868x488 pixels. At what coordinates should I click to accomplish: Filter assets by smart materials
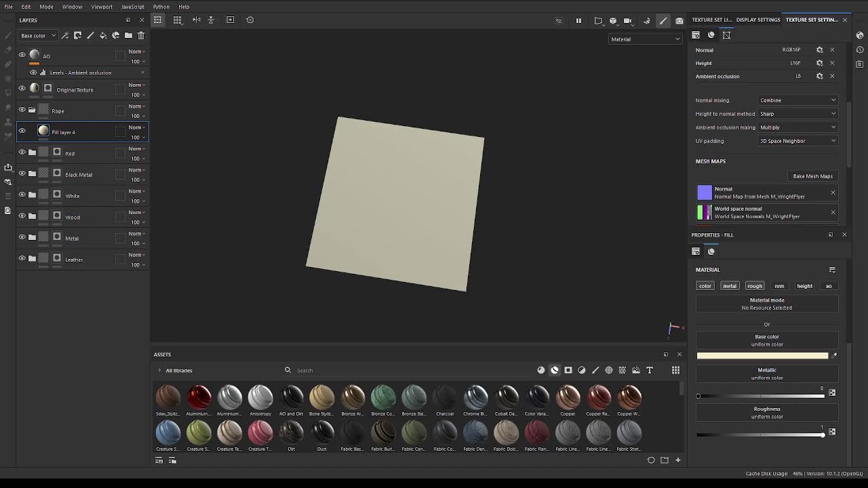click(555, 370)
